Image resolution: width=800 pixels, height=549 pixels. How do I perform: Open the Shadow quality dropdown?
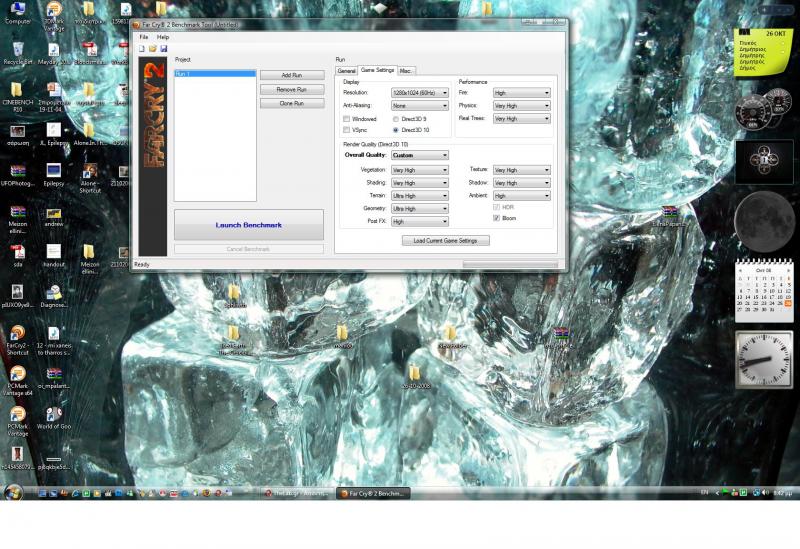click(x=521, y=183)
